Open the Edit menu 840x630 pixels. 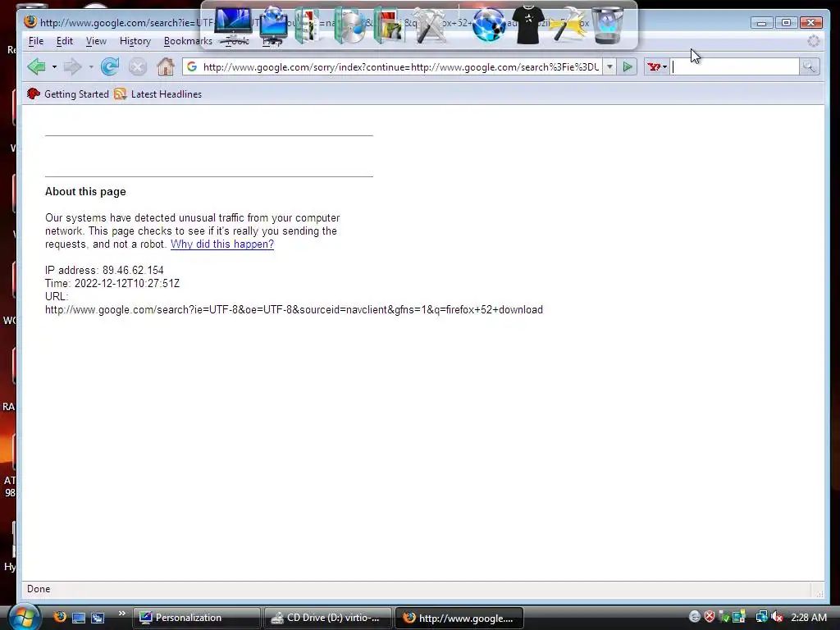tap(64, 41)
